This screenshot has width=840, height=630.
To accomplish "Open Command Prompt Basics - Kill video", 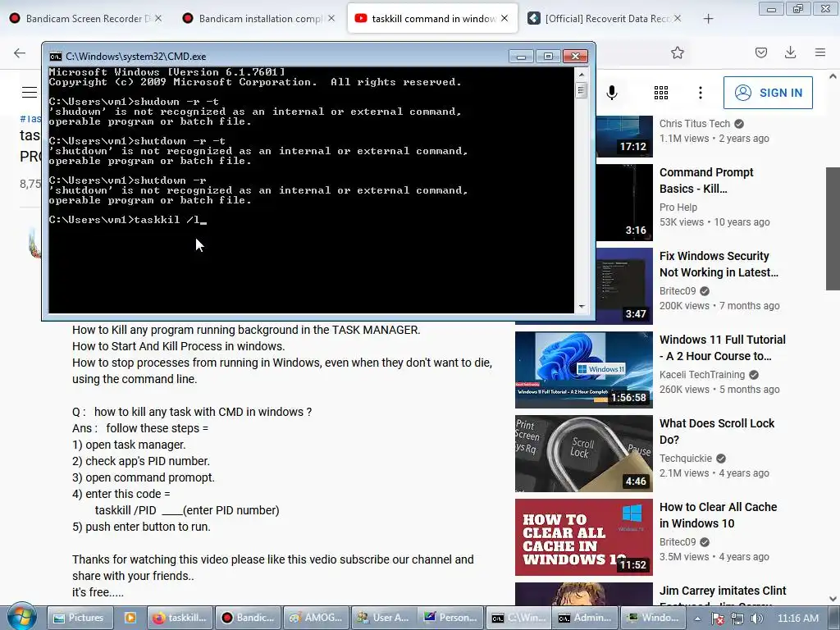I will click(706, 180).
